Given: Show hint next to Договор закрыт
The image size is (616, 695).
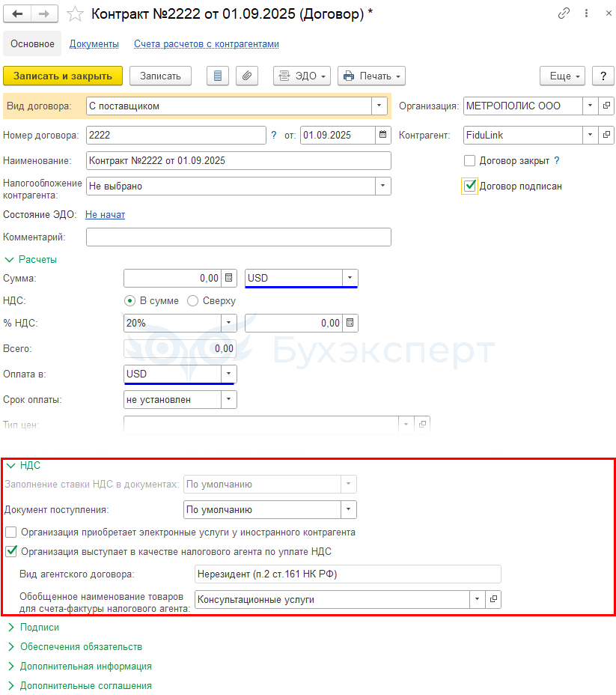Looking at the screenshot, I should pyautogui.click(x=557, y=160).
